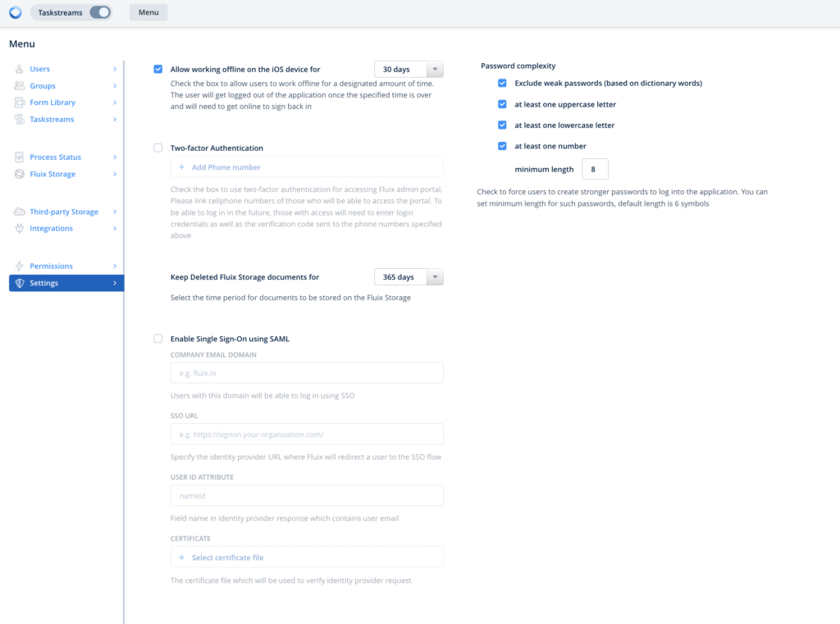Open Settings in the sidebar menu
Screen dimensions: 840x624
click(x=66, y=283)
